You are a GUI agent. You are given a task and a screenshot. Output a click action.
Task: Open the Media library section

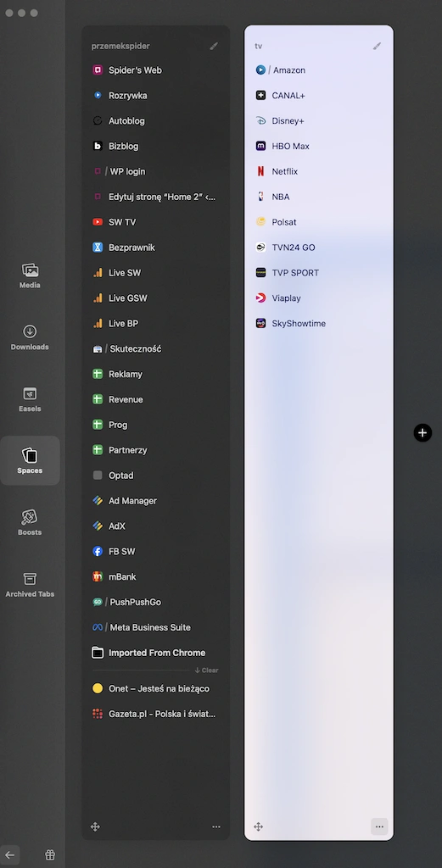pos(30,275)
